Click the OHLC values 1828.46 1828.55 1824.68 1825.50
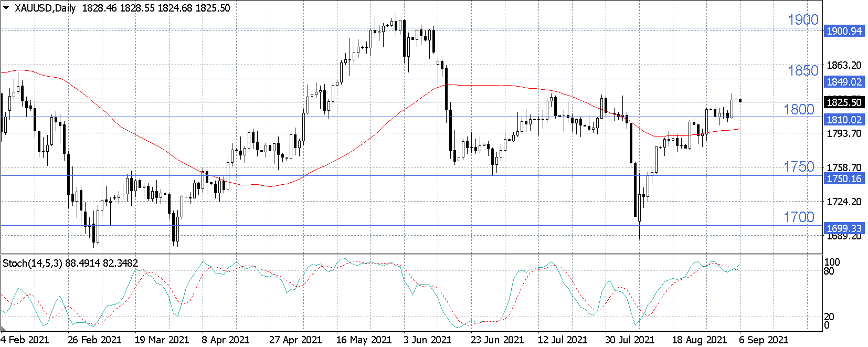Screen dimensions: 868x347 [156, 8]
